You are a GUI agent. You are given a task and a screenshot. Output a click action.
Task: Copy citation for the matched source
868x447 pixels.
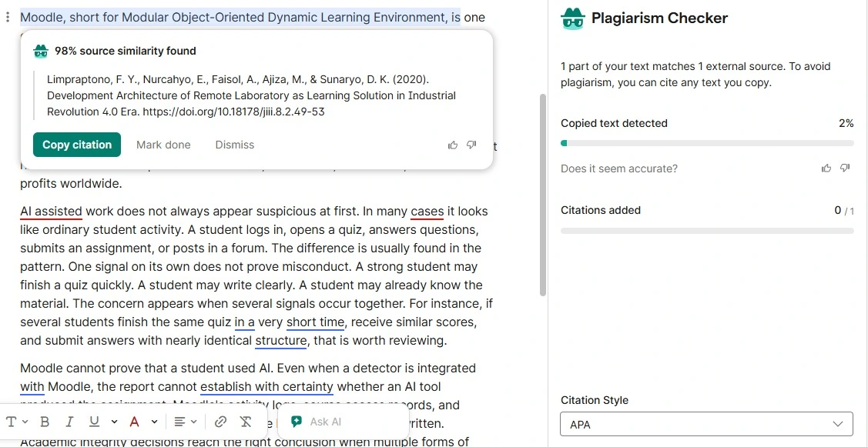(x=77, y=145)
